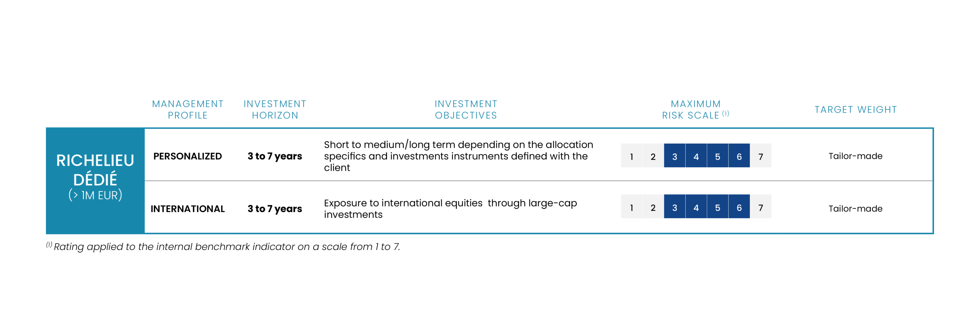Select the Investment Horizon column header
Image resolution: width=980 pixels, height=335 pixels.
click(275, 109)
